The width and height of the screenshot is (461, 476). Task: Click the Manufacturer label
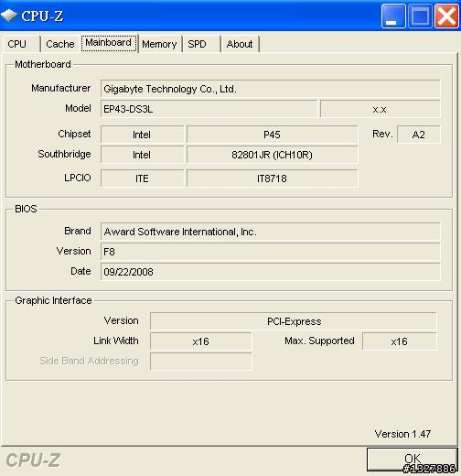[61, 88]
